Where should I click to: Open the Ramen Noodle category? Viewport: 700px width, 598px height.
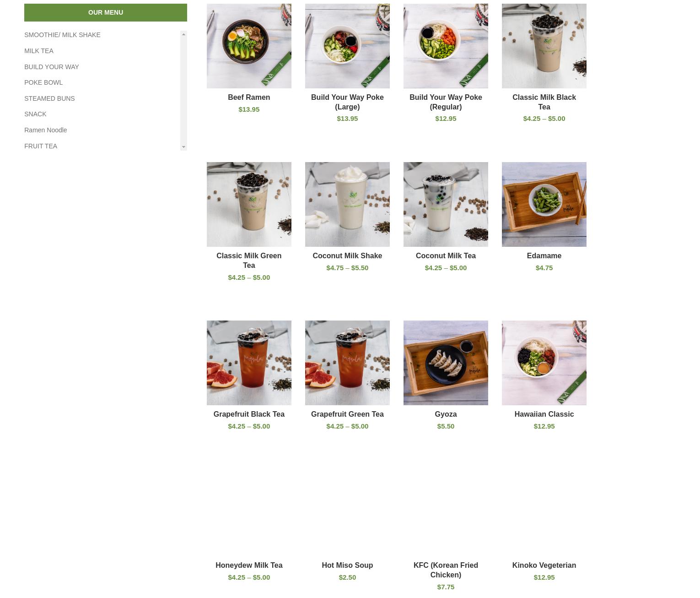click(46, 130)
